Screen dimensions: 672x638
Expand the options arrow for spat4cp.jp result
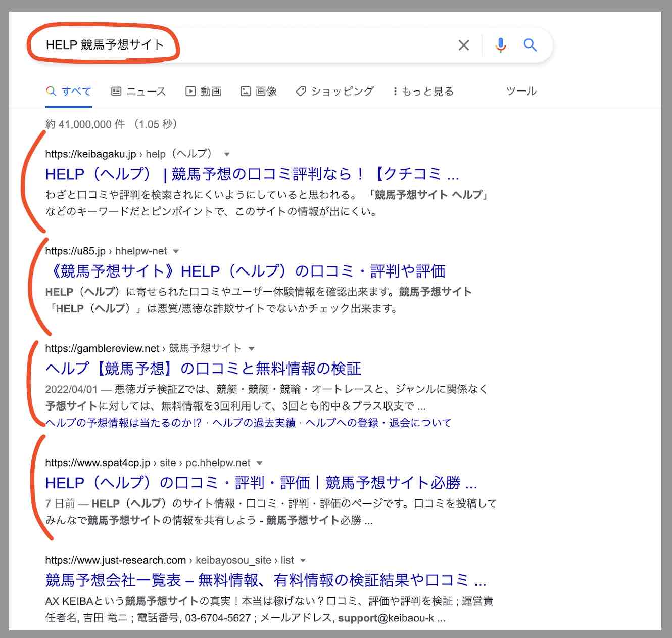(259, 463)
